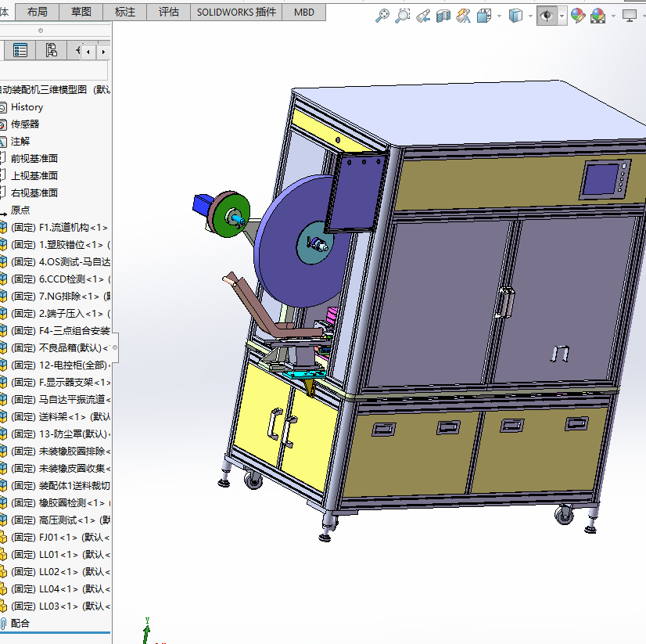
Task: Click the Edit Appearance color ball
Action: coord(579,16)
